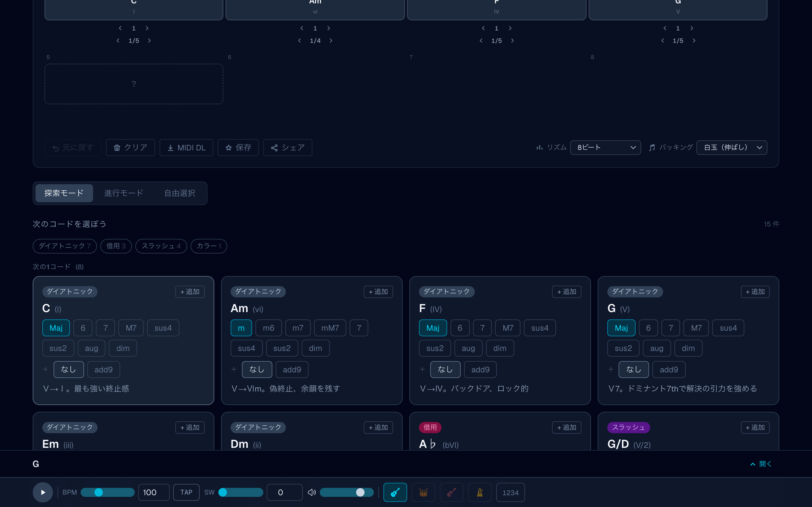Switch to the 自由選択 tab
This screenshot has width=812, height=507.
pos(180,193)
